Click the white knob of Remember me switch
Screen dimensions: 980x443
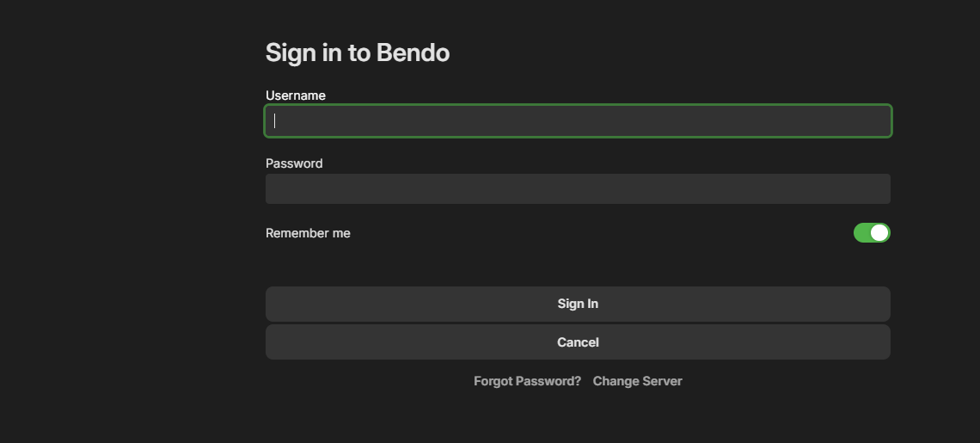879,233
